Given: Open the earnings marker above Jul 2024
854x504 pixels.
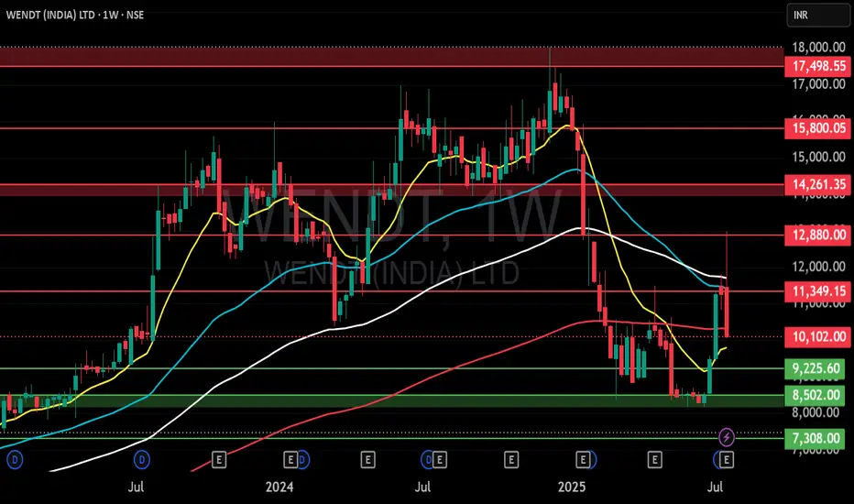Looking at the screenshot, I should tap(440, 460).
